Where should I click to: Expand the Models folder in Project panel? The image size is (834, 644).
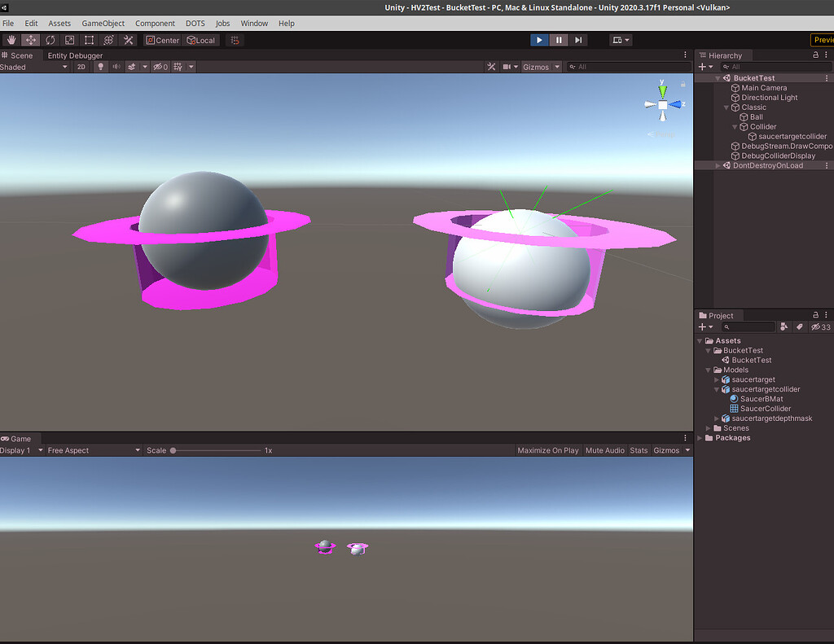[708, 370]
